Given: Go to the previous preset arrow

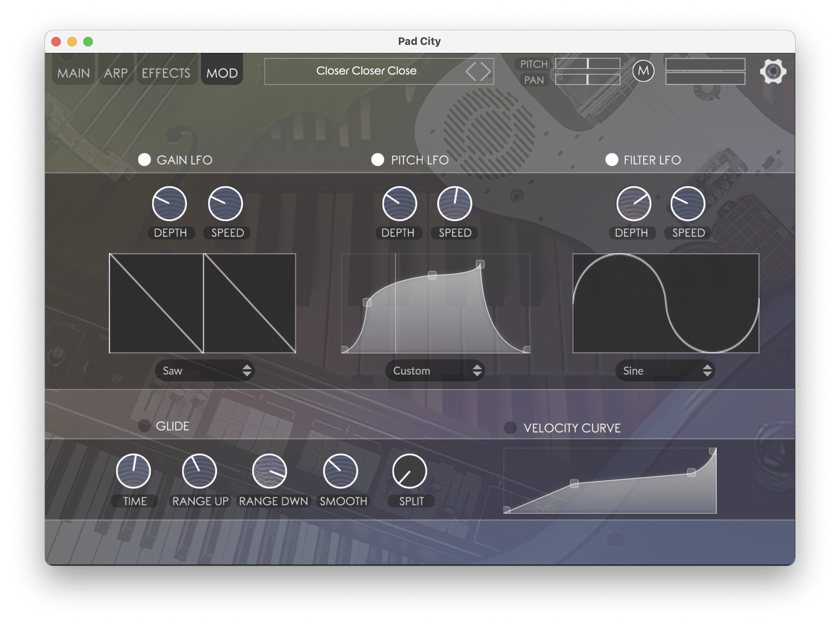Looking at the screenshot, I should [x=471, y=71].
